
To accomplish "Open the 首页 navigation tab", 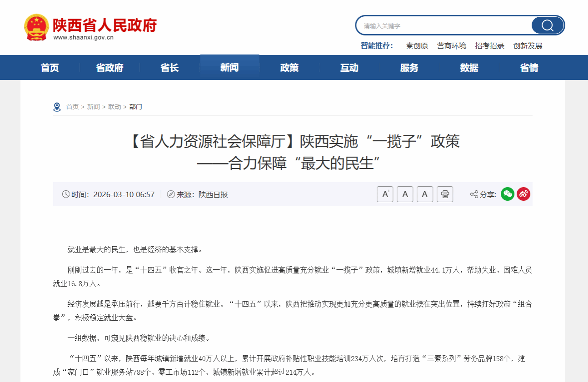I will pos(50,68).
